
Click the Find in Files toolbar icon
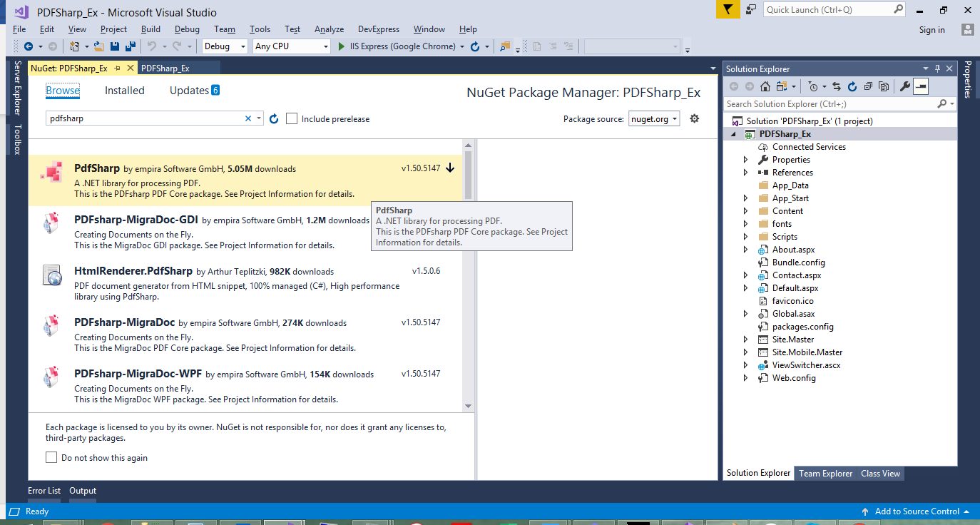click(x=506, y=46)
